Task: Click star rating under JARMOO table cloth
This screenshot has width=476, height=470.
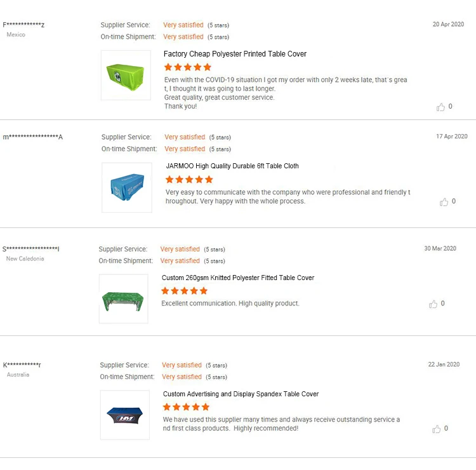Action: point(189,180)
